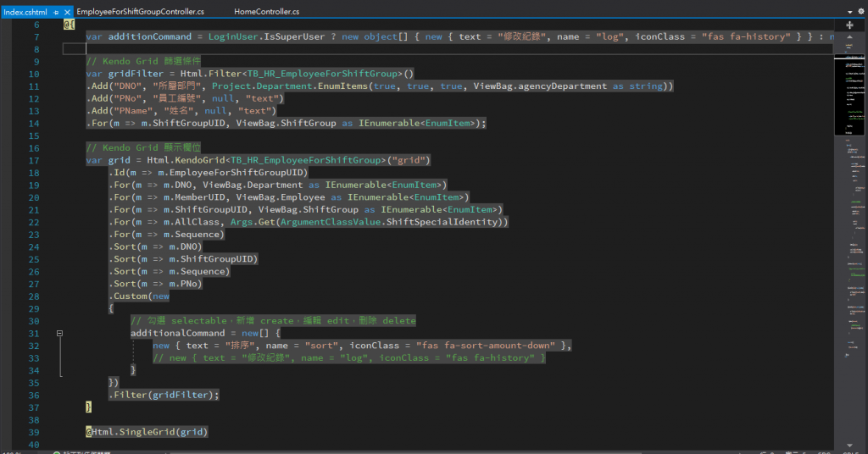868x454 pixels.
Task: Click line number 31 in gutter
Action: pyautogui.click(x=33, y=334)
